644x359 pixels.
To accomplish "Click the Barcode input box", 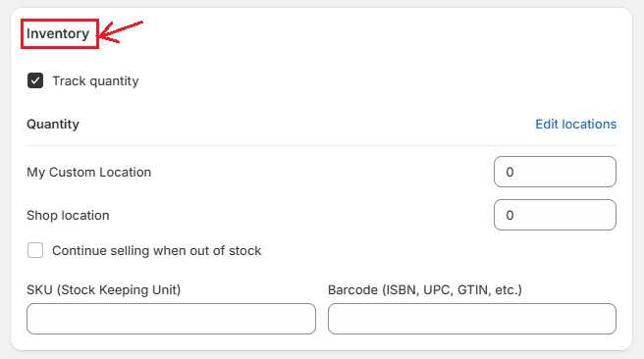I will [472, 319].
